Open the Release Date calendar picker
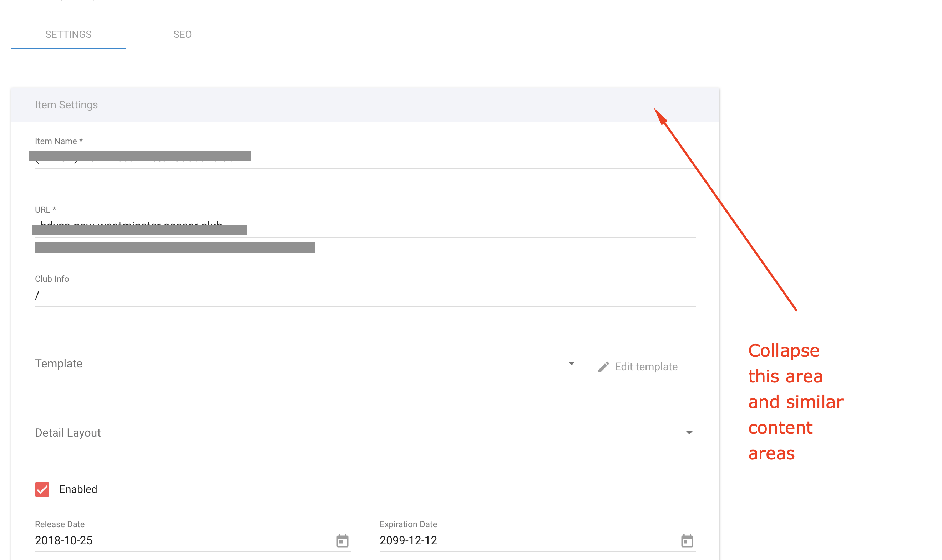 [342, 541]
